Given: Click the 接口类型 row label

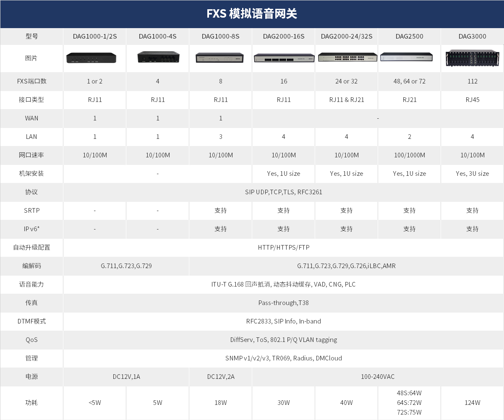Looking at the screenshot, I should coord(31,100).
